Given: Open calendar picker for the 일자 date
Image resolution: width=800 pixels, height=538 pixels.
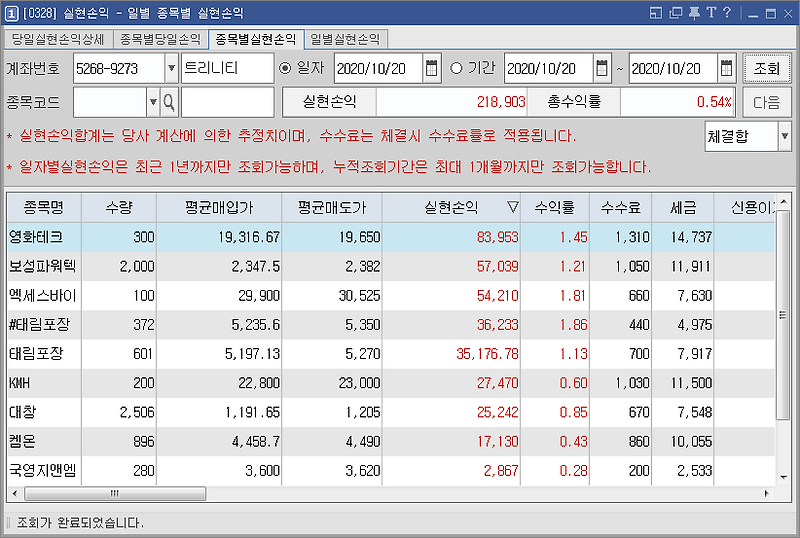Looking at the screenshot, I should (431, 68).
